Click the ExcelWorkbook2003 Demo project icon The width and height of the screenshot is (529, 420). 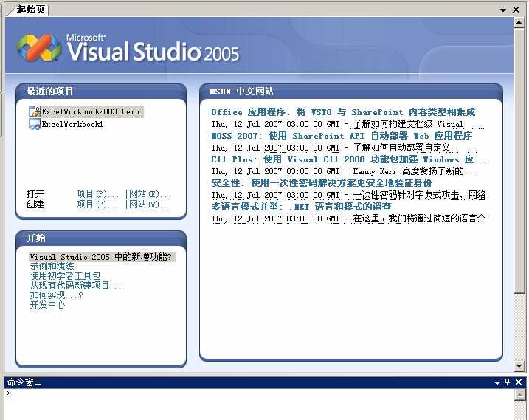pyautogui.click(x=35, y=111)
